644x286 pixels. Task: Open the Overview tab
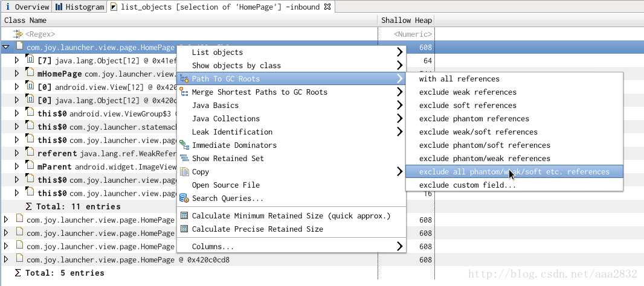27,7
